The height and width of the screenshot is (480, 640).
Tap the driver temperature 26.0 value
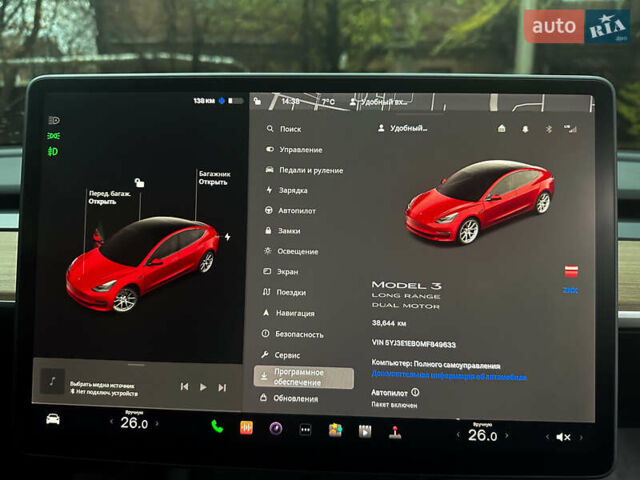134,423
